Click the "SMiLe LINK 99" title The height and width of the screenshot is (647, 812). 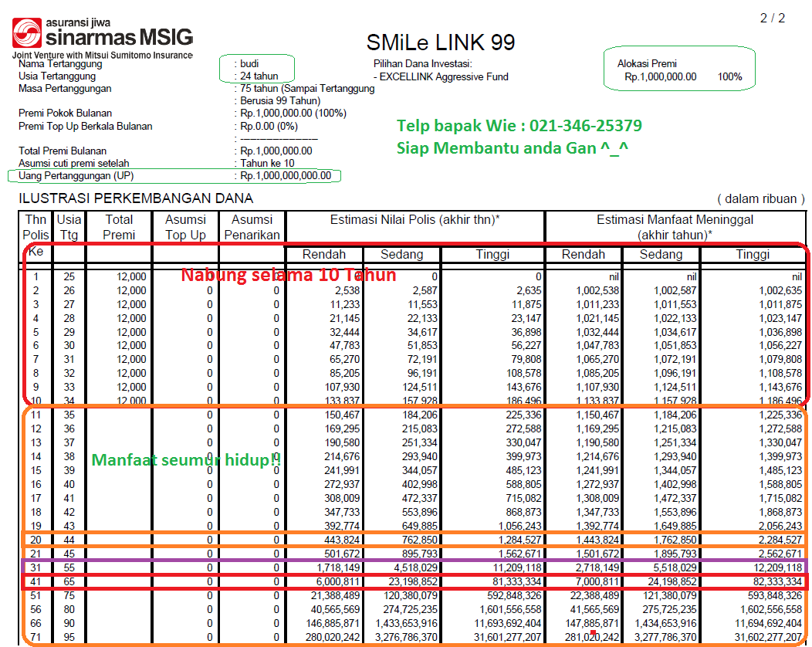click(x=441, y=42)
